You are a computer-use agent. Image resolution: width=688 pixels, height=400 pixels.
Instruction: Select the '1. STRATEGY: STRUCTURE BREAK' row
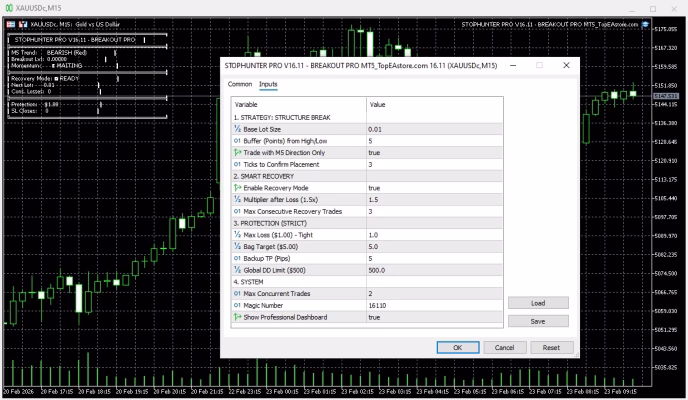point(367,118)
